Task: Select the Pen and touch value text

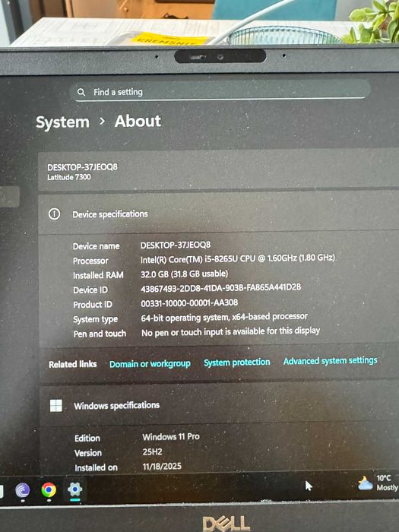Action: (231, 331)
